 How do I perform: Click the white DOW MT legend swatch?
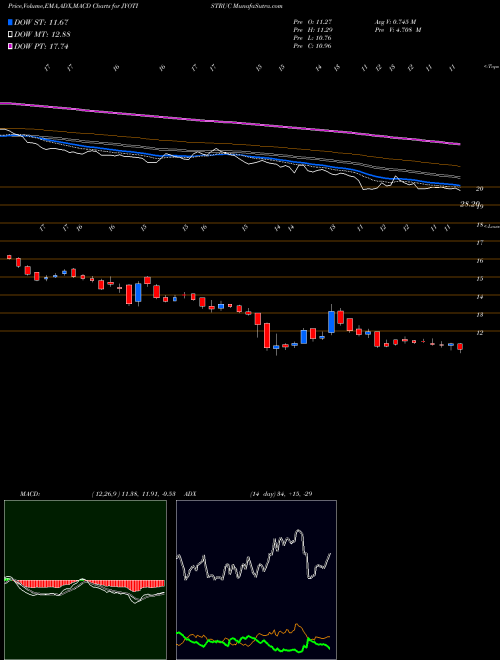click(x=10, y=35)
